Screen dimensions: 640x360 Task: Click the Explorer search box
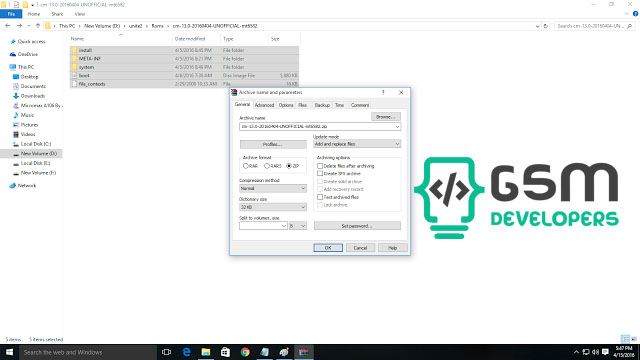(x=595, y=26)
